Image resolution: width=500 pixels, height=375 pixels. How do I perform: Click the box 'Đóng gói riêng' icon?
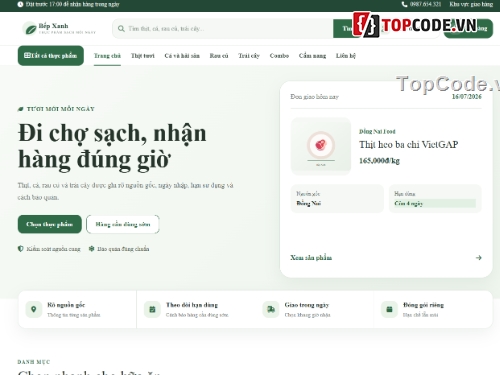389,309
